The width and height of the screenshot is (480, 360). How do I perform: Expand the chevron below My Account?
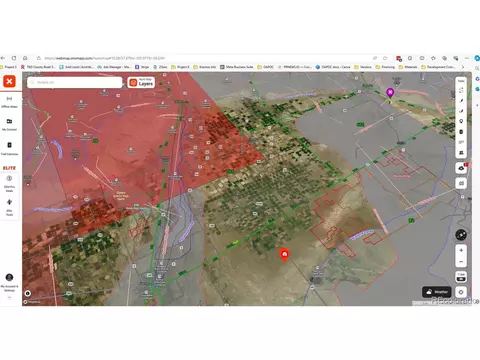(9, 297)
